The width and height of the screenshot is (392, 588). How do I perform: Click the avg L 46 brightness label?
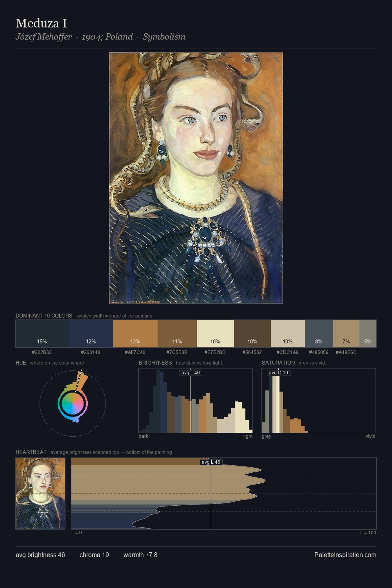tap(191, 373)
